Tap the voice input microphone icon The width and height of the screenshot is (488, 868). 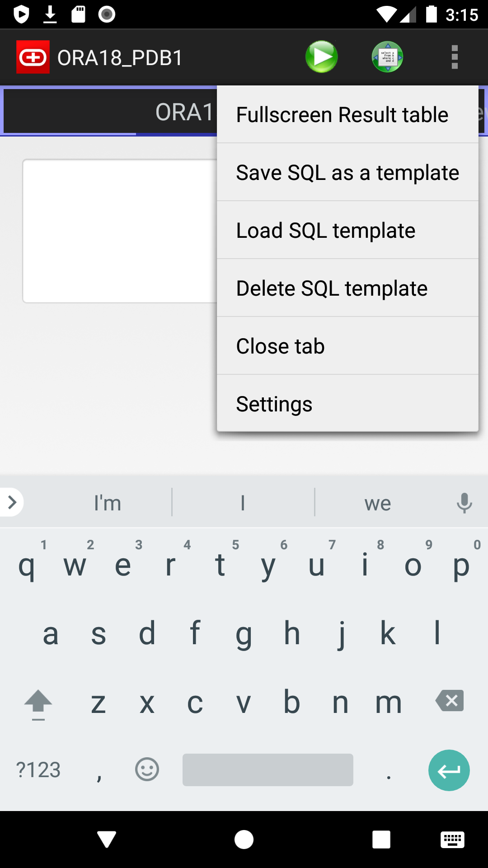click(x=465, y=502)
